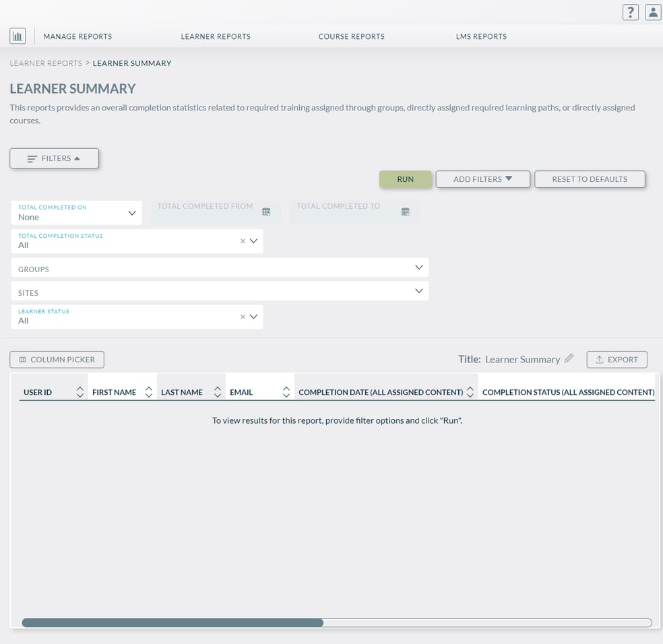Click the user profile icon

coord(652,11)
